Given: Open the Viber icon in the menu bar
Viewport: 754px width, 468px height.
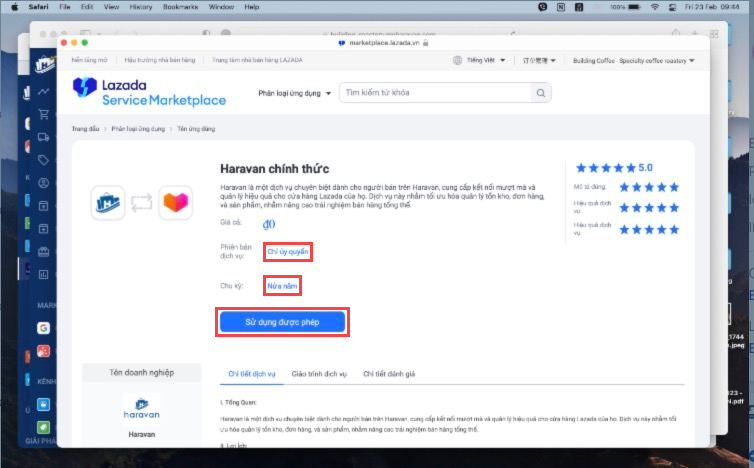Looking at the screenshot, I should coord(542,7).
